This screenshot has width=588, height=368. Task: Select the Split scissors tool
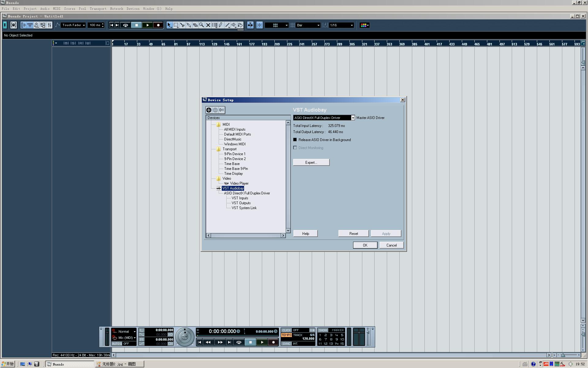(183, 25)
